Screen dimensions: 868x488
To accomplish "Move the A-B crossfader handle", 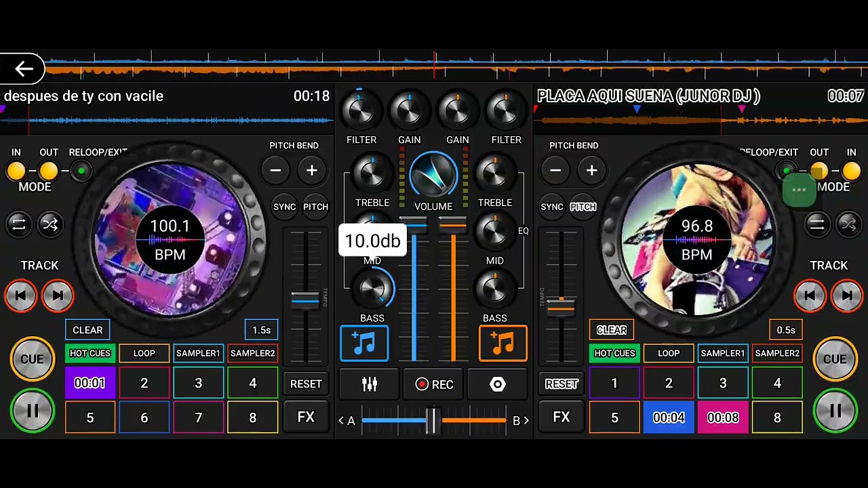I will point(433,420).
